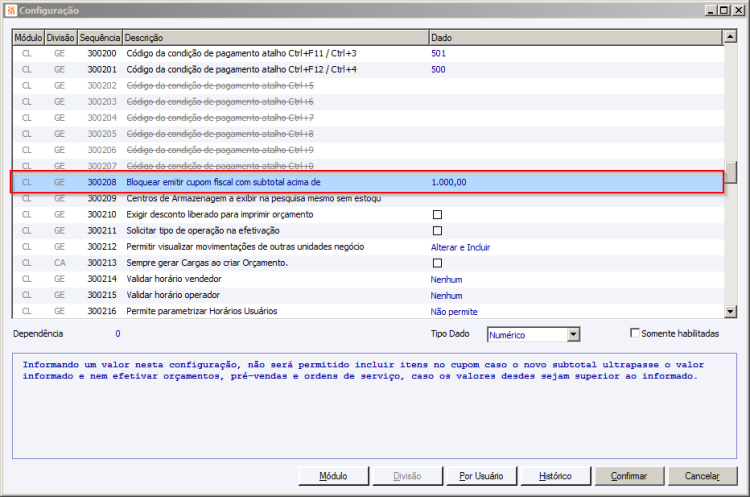Select 'Sempre gerar Cargas ao criar Orçamento' text

(207, 263)
